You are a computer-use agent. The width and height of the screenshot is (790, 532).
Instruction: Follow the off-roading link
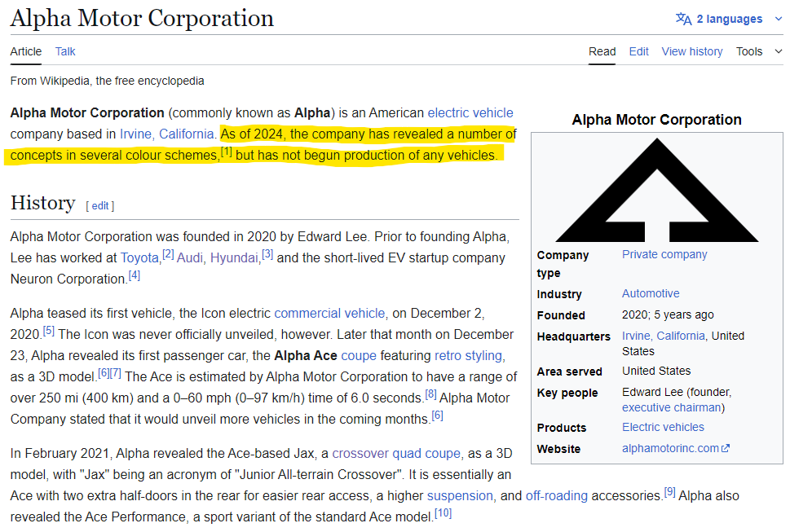click(x=557, y=496)
